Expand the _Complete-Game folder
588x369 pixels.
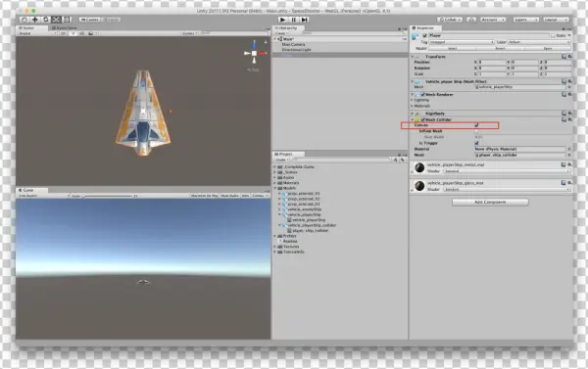(275, 166)
